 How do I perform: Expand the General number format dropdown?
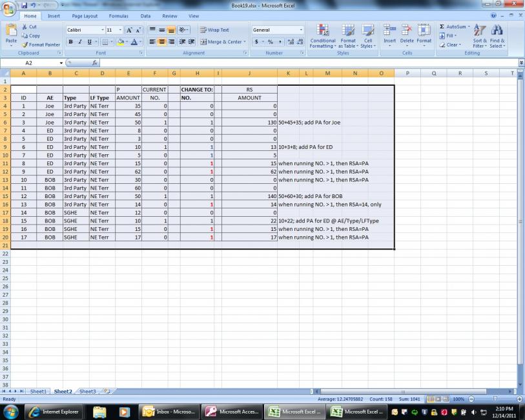tap(301, 30)
